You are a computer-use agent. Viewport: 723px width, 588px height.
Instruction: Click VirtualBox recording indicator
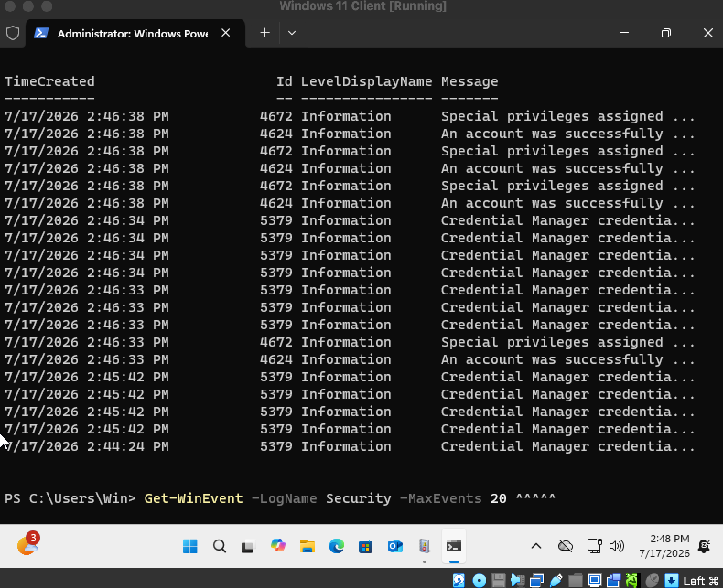pos(614,580)
